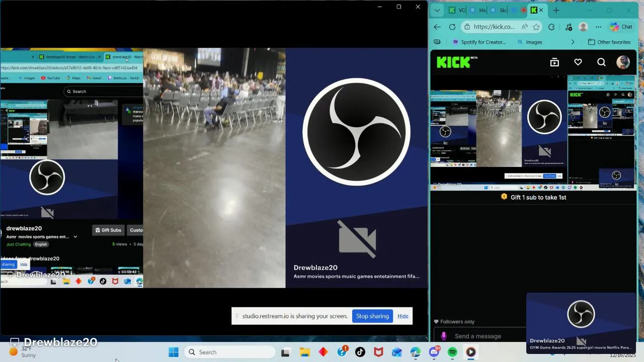This screenshot has width=644, height=362.
Task: Open Discord from taskbar
Action: pyautogui.click(x=434, y=352)
